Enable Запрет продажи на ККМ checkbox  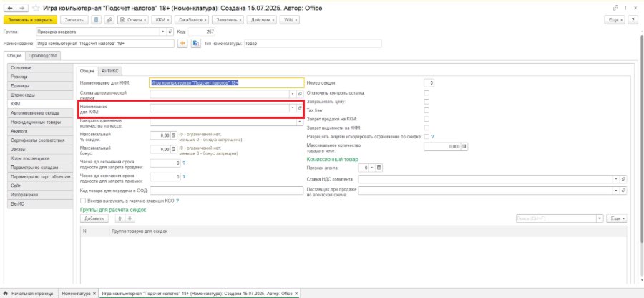click(x=426, y=119)
